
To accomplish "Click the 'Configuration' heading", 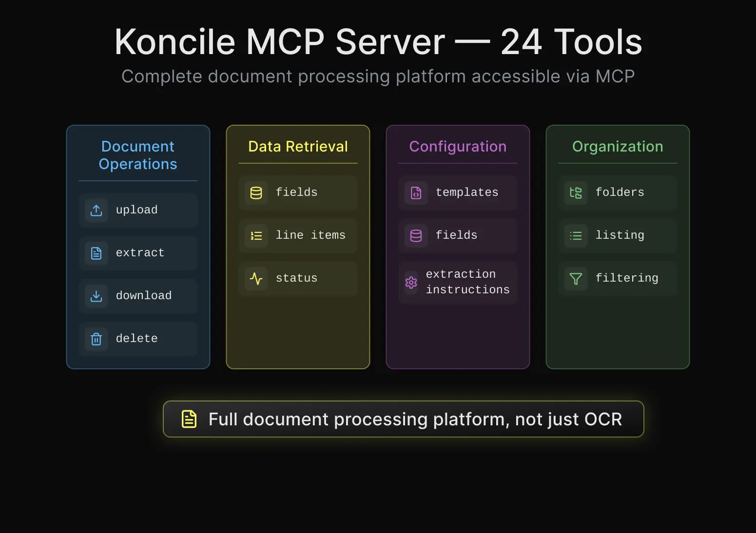I will (x=458, y=147).
